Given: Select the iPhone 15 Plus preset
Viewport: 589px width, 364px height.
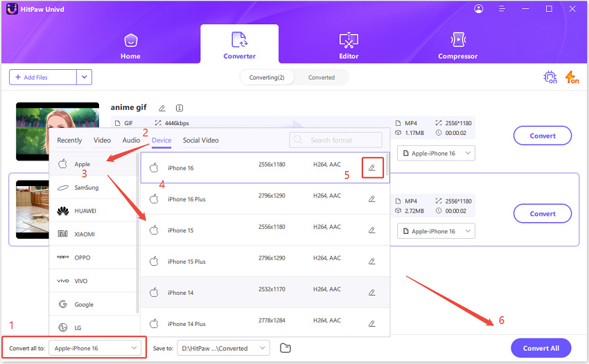Looking at the screenshot, I should [x=265, y=261].
